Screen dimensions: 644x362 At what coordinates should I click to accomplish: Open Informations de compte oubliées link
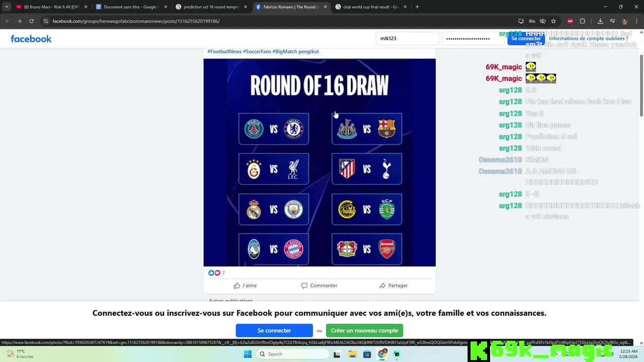click(x=588, y=39)
